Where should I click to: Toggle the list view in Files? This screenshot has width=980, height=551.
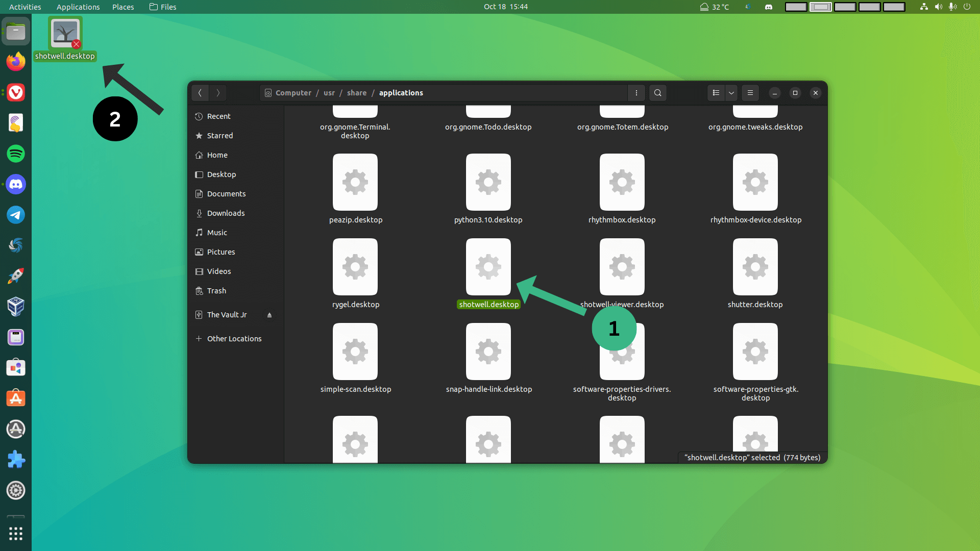pyautogui.click(x=716, y=93)
